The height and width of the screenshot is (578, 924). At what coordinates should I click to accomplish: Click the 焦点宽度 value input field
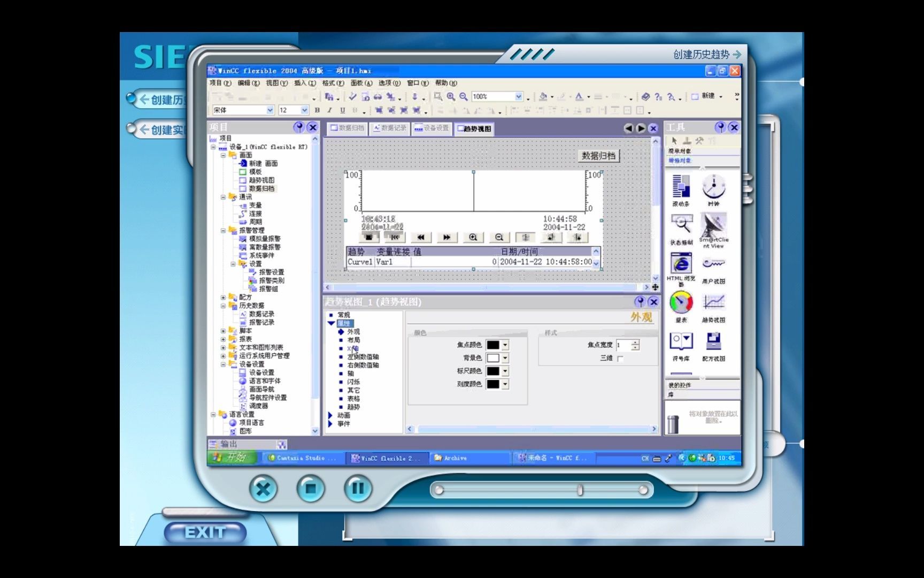[x=623, y=345]
